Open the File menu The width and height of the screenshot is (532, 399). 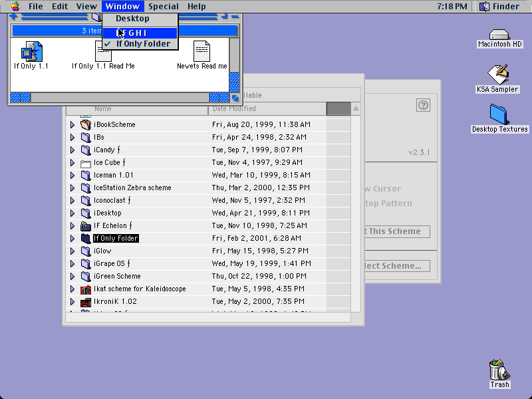(36, 6)
